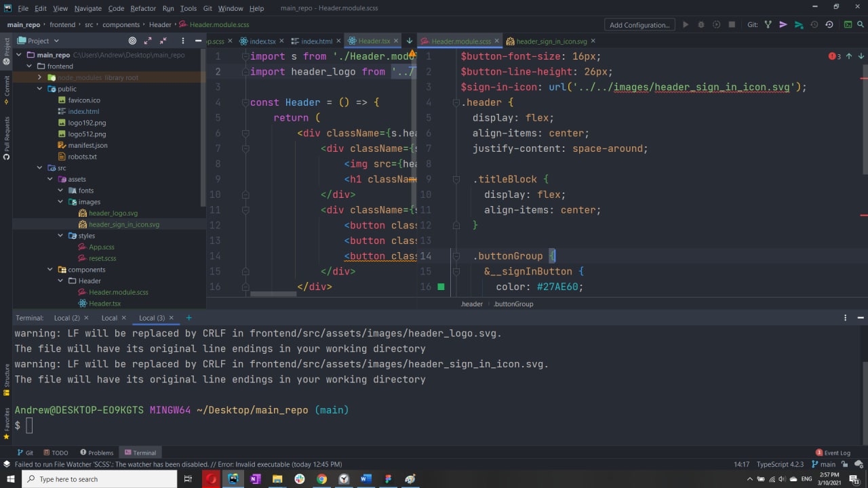Open the Project view dropdown
The height and width of the screenshot is (488, 868).
39,41
